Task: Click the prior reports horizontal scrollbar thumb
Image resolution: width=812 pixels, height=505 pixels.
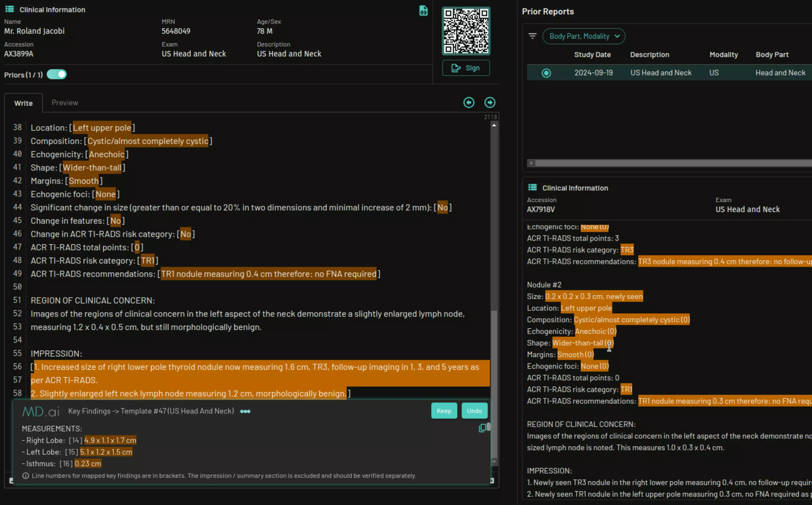Action: [673, 163]
